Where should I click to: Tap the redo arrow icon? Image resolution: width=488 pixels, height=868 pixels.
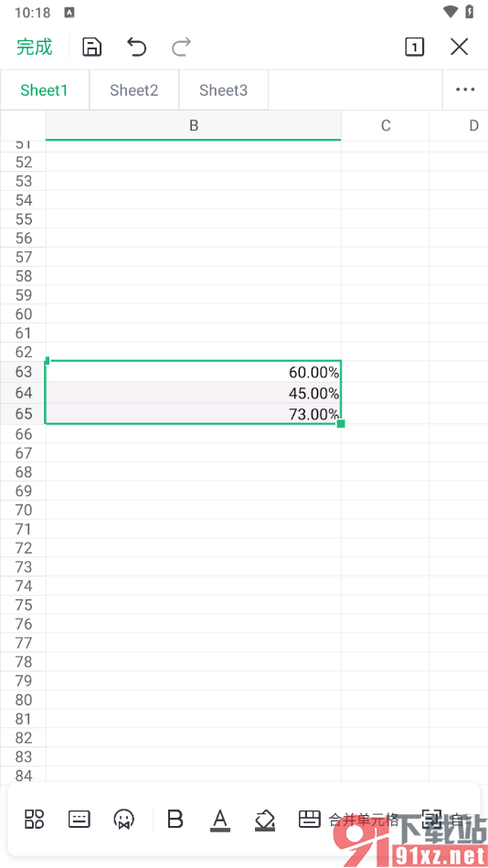click(x=181, y=47)
